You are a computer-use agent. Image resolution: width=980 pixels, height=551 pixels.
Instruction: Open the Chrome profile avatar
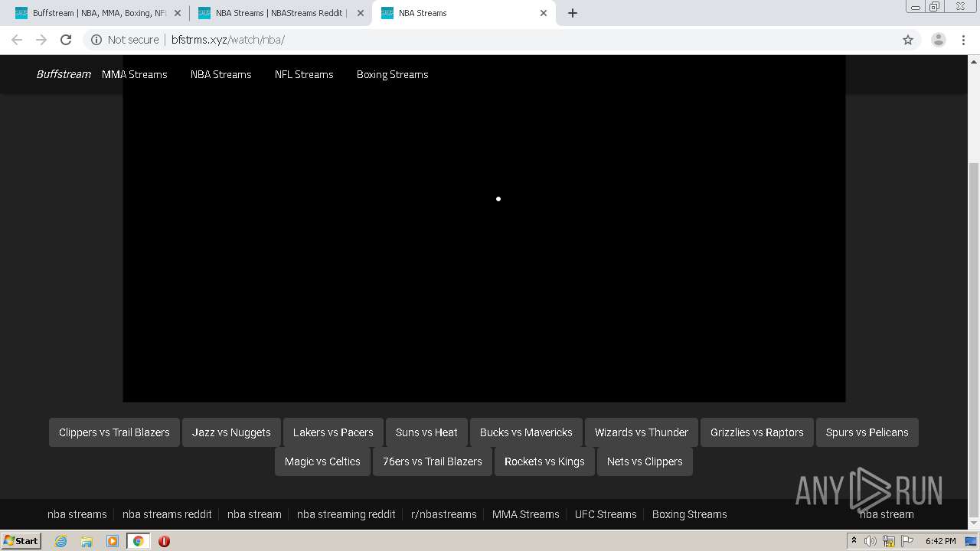pyautogui.click(x=938, y=40)
